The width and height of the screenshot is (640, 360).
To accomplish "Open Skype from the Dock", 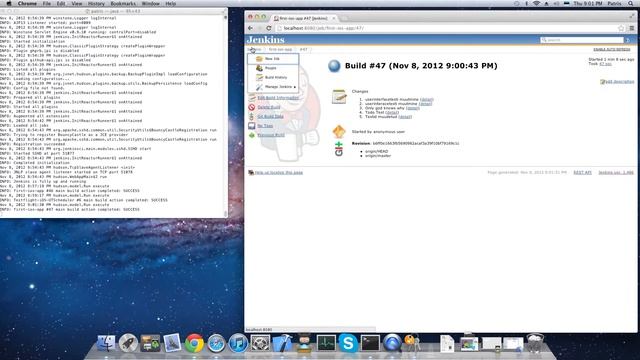I will (x=348, y=343).
